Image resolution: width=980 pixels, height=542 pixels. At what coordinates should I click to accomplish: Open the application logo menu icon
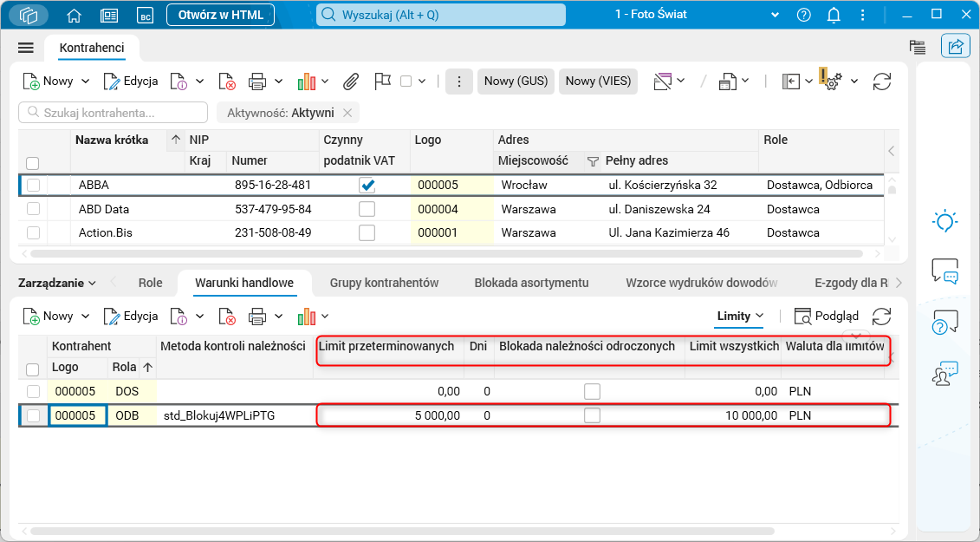click(x=29, y=15)
